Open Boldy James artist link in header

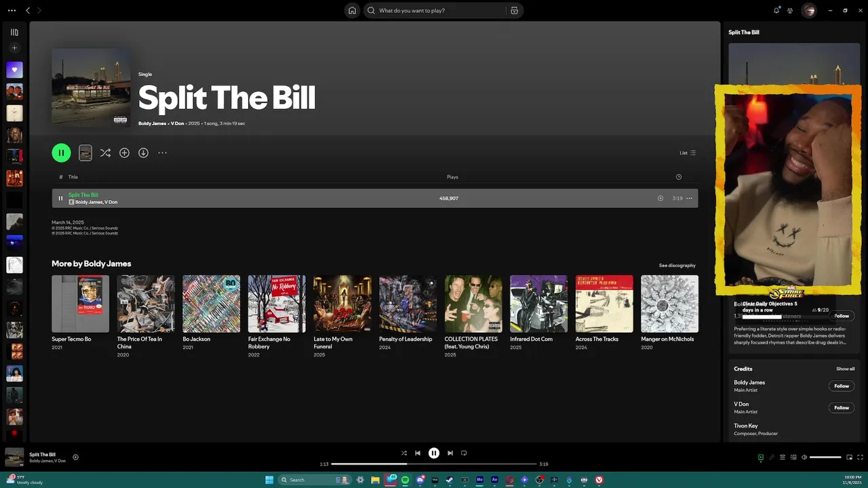[152, 123]
